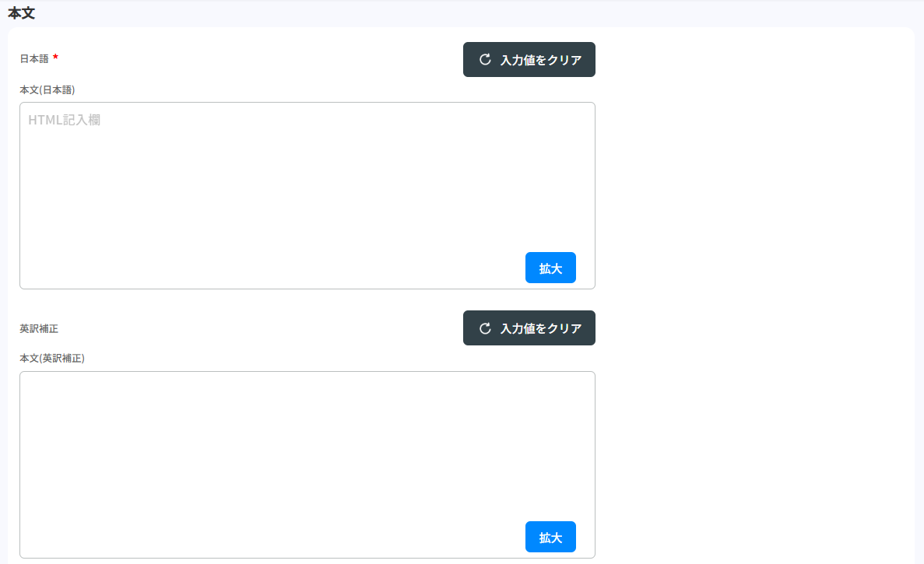Expand the 本文(英訳補正) text area with 拡大
This screenshot has width=924, height=564.
pos(550,537)
